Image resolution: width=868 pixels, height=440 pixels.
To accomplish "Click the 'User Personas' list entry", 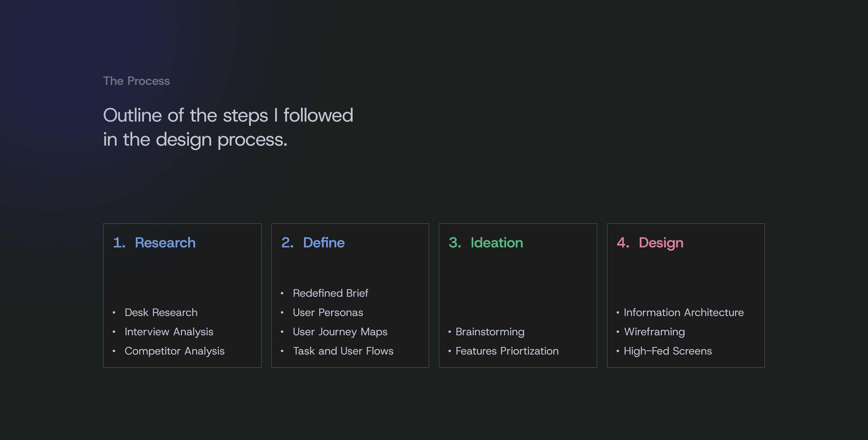I will [x=328, y=312].
